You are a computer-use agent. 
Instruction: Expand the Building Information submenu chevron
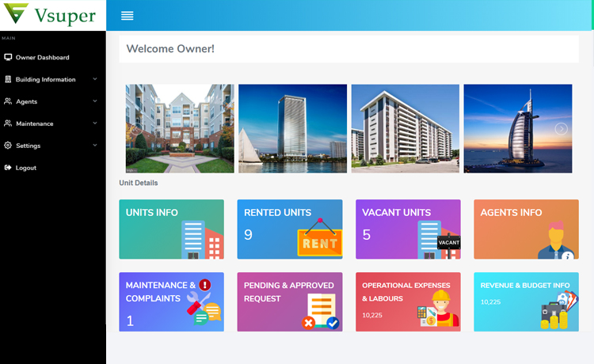pos(95,79)
